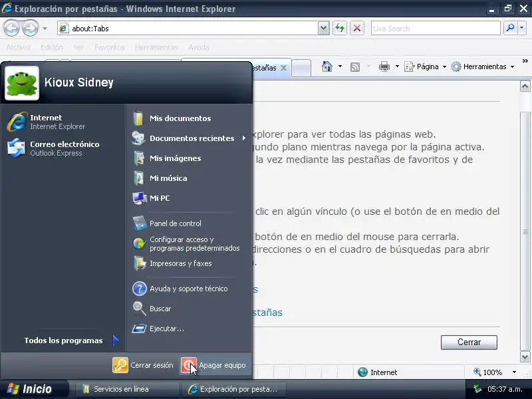Image resolution: width=532 pixels, height=399 pixels.
Task: Click Cerrar sesión button
Action: (x=143, y=365)
